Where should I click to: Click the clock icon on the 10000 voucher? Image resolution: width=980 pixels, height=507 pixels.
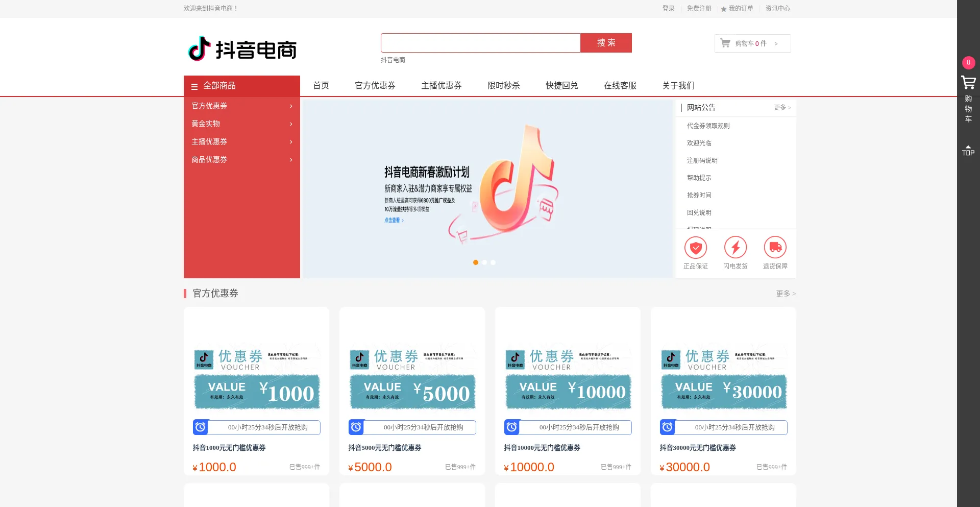point(512,427)
